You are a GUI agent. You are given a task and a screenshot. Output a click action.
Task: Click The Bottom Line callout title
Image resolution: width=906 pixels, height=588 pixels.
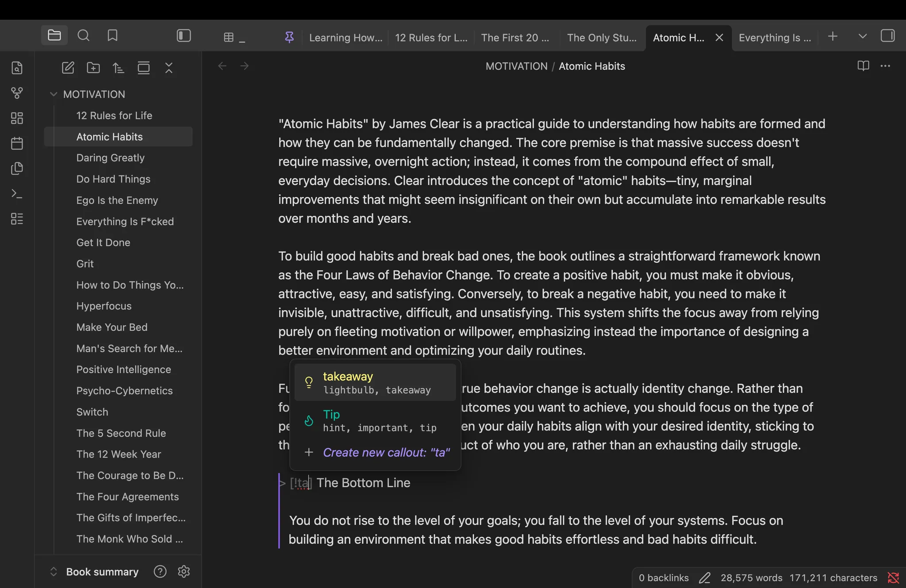tap(364, 483)
